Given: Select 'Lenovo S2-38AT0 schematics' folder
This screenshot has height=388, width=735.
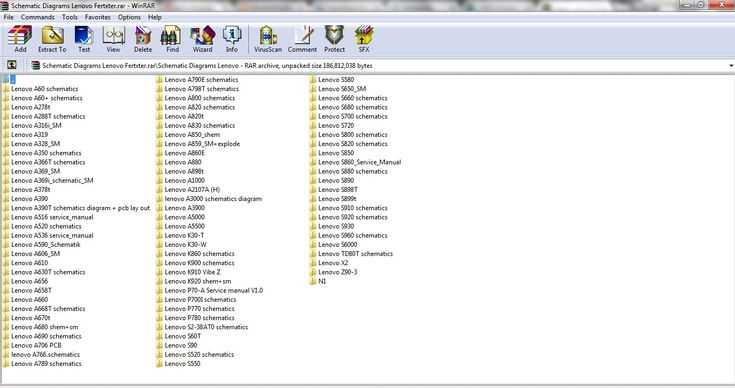Looking at the screenshot, I should (x=202, y=327).
